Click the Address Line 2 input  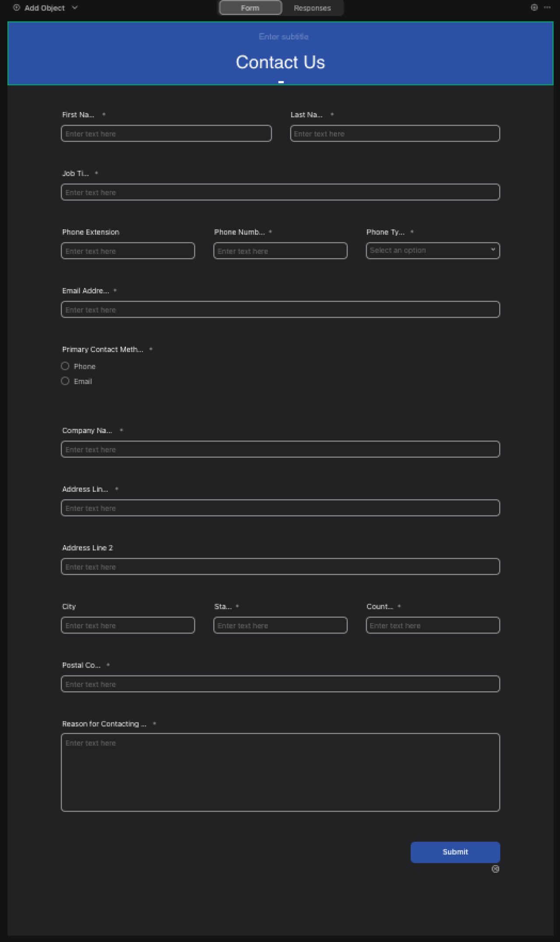point(280,567)
